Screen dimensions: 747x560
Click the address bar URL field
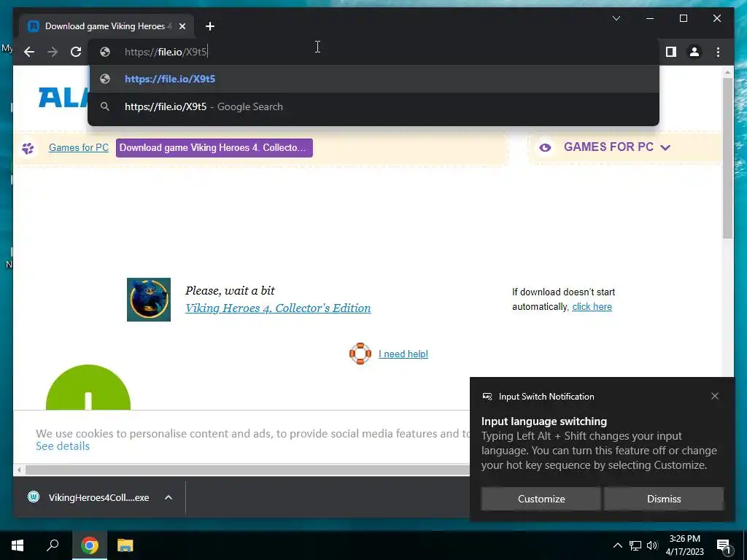coord(373,52)
